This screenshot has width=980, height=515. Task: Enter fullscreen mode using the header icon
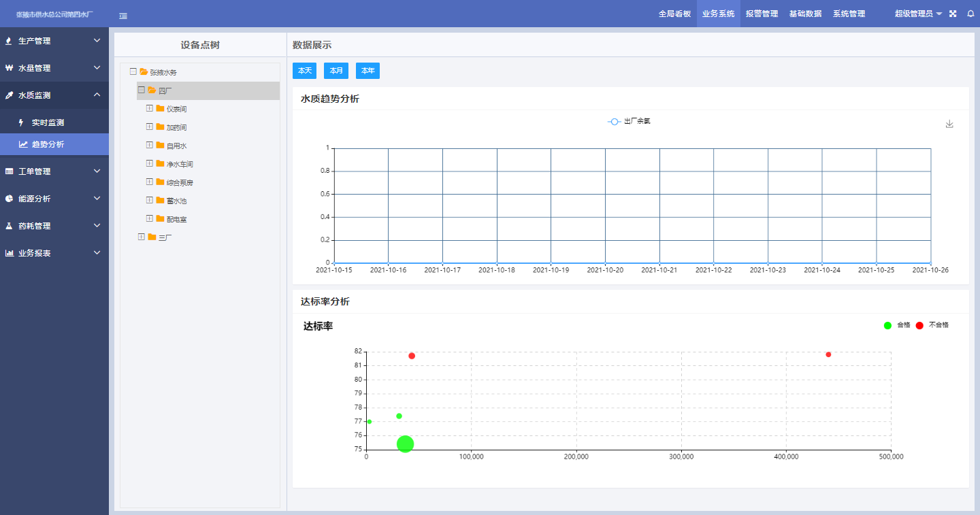[953, 14]
